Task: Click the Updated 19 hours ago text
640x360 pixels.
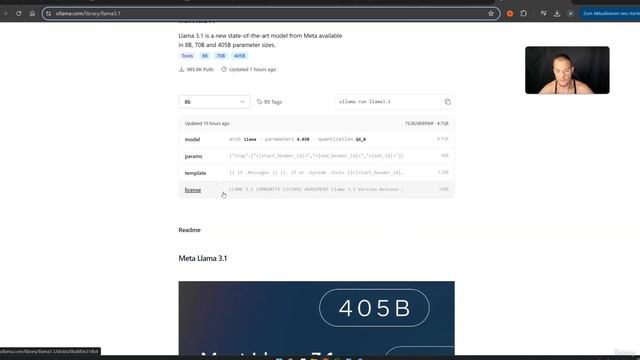Action: coord(207,123)
